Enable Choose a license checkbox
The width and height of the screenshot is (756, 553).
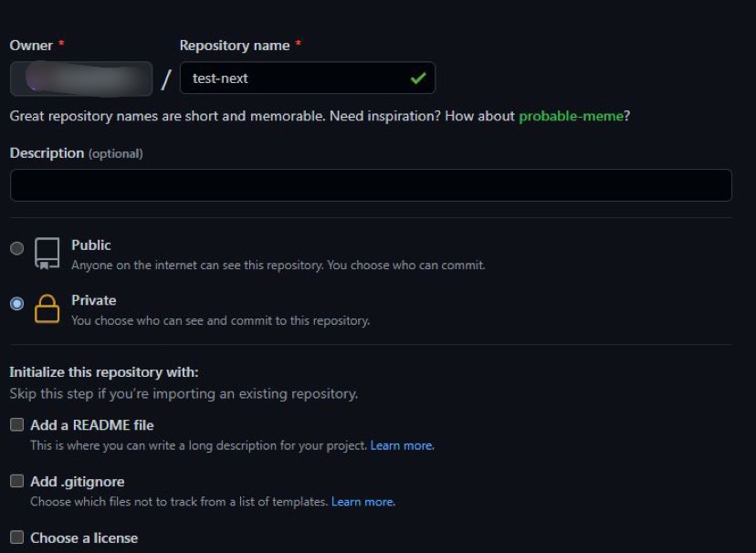click(x=16, y=537)
